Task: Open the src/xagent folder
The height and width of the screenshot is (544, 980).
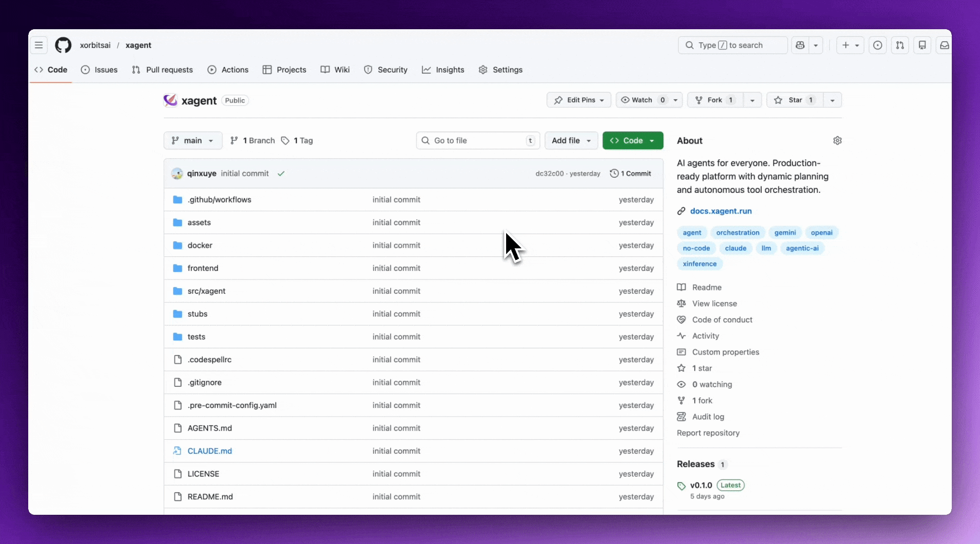Action: 207,291
